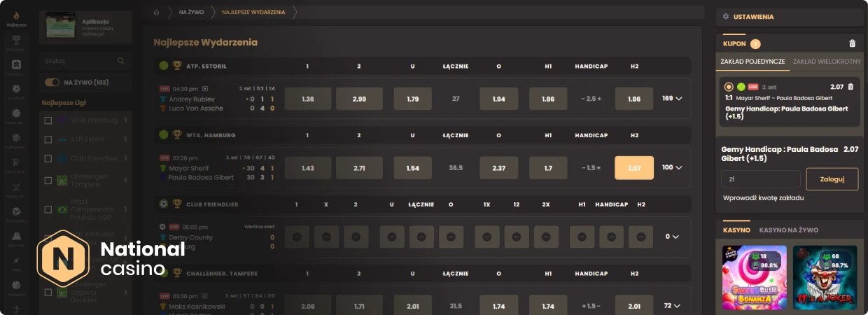868x315 pixels.
Task: Switch to the KUPON tab
Action: pyautogui.click(x=734, y=43)
